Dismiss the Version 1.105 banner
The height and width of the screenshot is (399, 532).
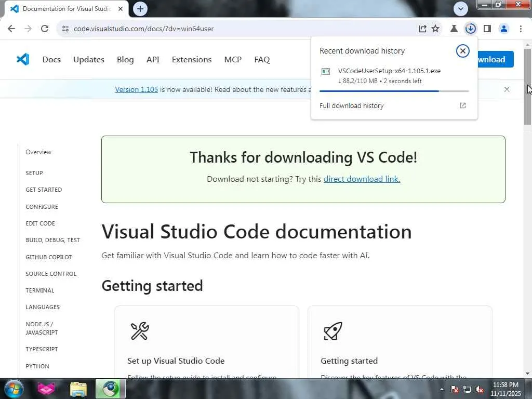[507, 89]
